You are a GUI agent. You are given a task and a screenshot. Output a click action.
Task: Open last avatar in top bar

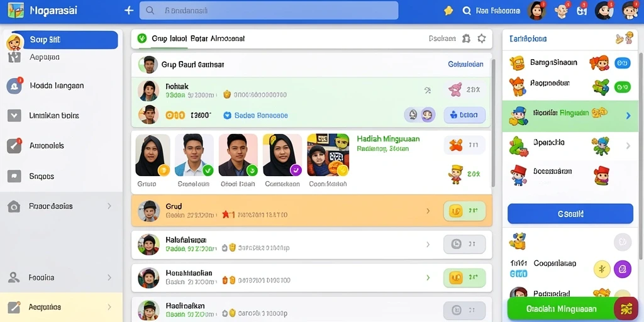(630, 10)
